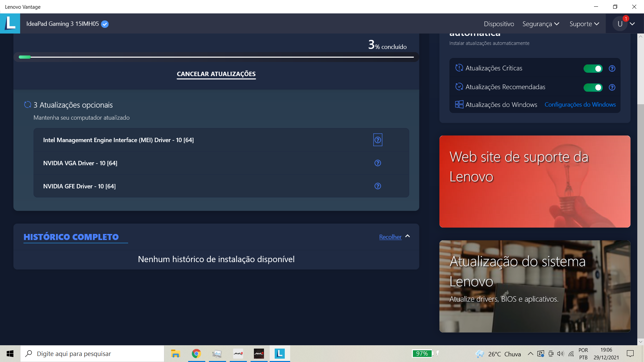Click the update progress bar

click(216, 57)
